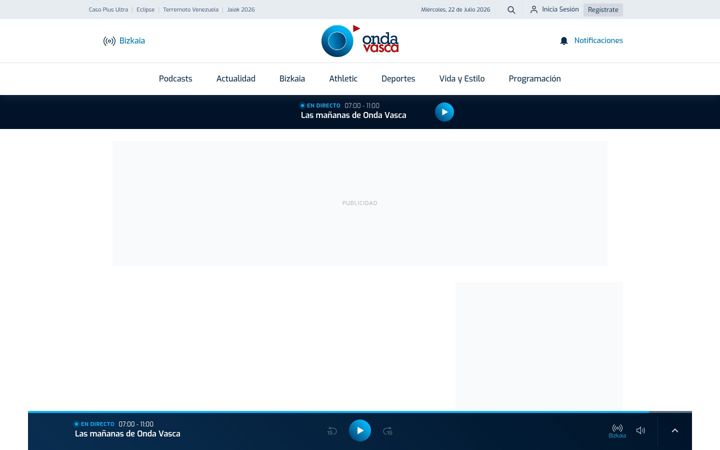Open the Bizkaia menu item in navigation
The image size is (720, 450).
click(x=292, y=79)
